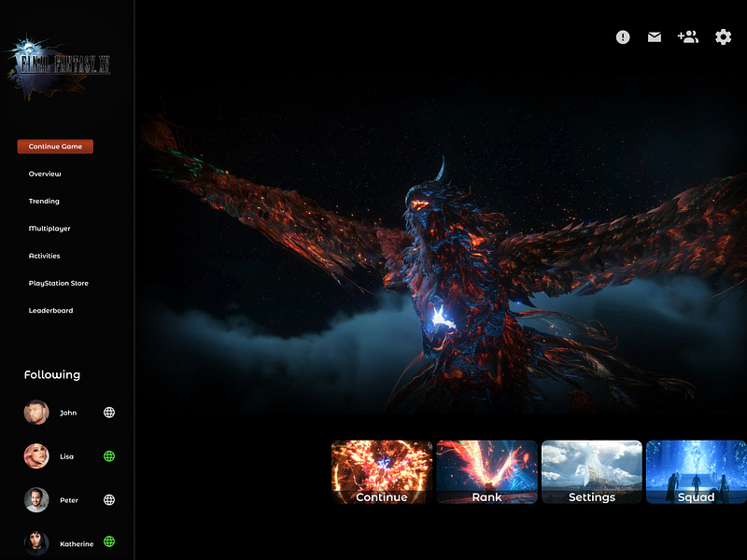Select the Overview menu item
The image size is (747, 560).
(45, 174)
